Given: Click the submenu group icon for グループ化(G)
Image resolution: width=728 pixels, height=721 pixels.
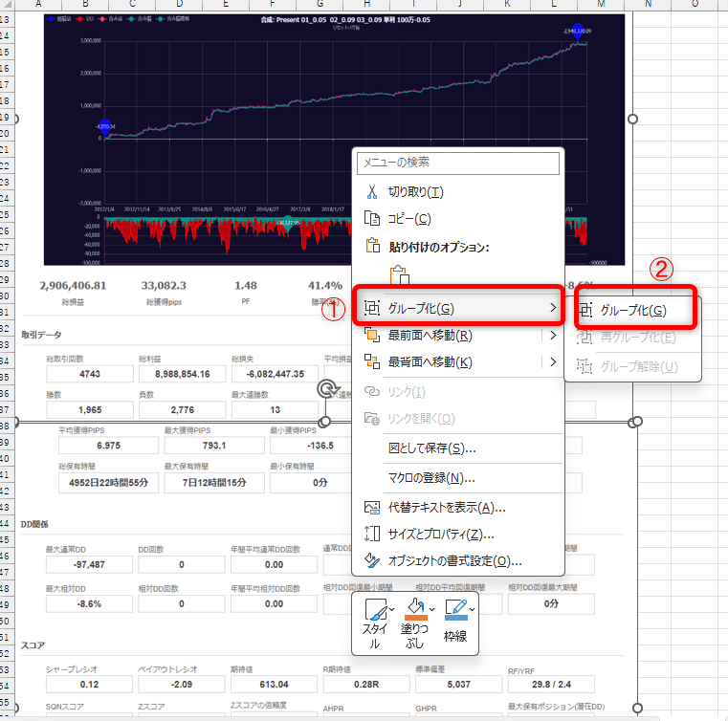Looking at the screenshot, I should tap(585, 310).
